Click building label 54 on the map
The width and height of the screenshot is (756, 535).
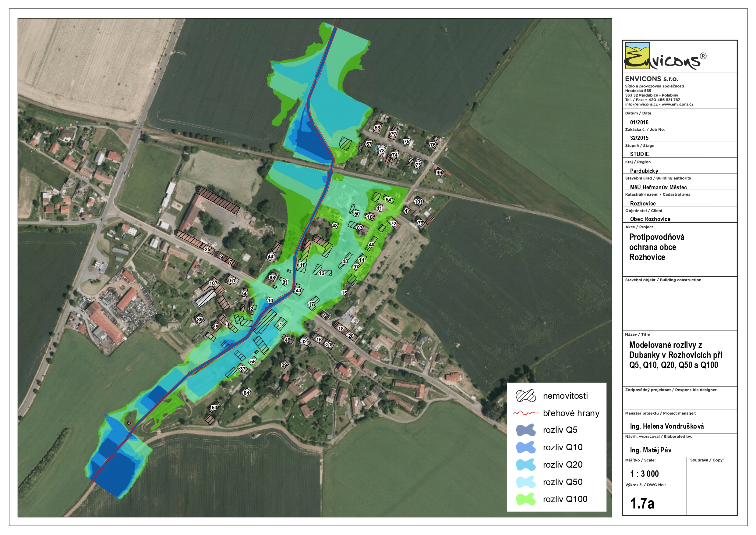tap(389, 200)
